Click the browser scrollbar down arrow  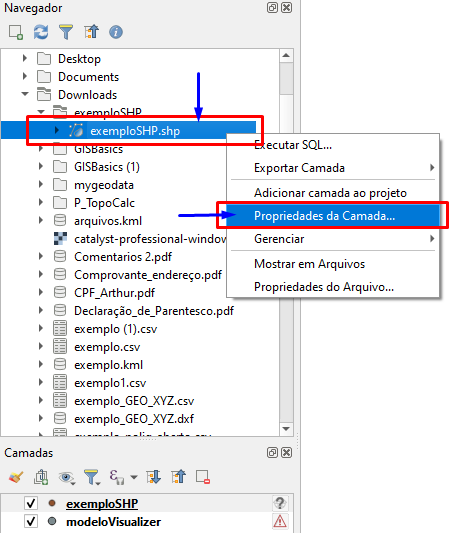(x=286, y=429)
